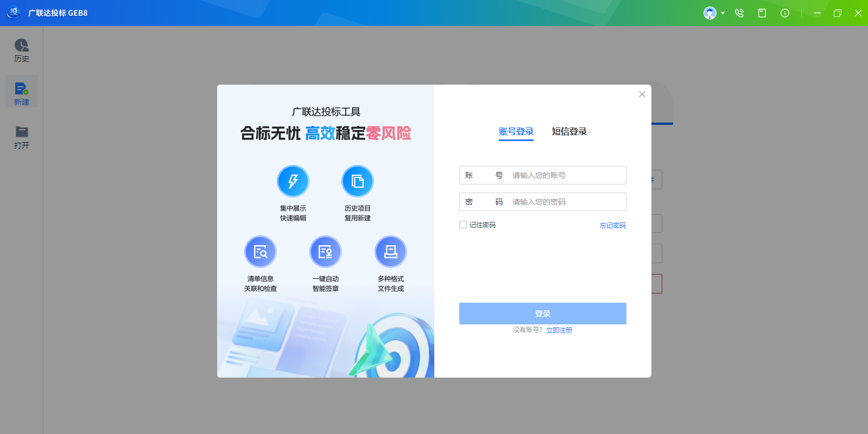
Task: Click the 多种格式 文件生成 feature icon
Action: click(x=391, y=252)
